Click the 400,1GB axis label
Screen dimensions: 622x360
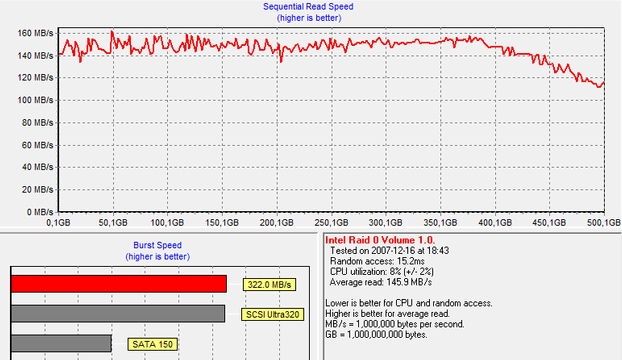[495, 222]
